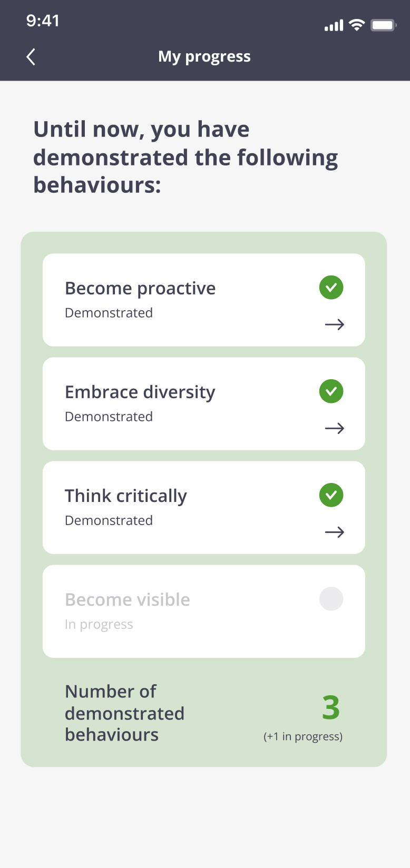This screenshot has width=410, height=868.
Task: Open Embrace diversity details via arrow
Action: (x=335, y=428)
